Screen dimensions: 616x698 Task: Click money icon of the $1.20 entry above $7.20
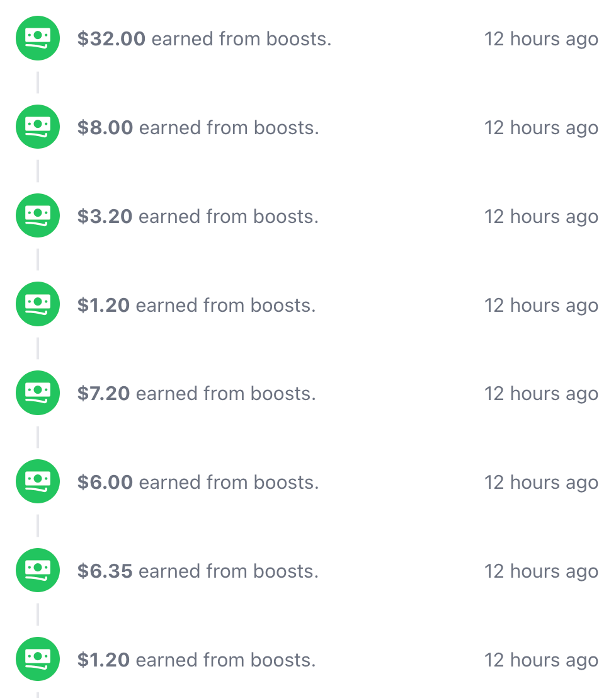point(38,305)
